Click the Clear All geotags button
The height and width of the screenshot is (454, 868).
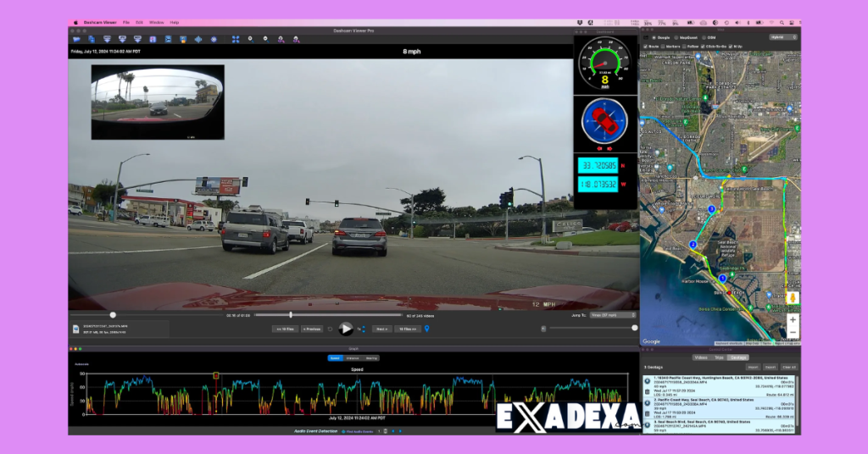(789, 368)
